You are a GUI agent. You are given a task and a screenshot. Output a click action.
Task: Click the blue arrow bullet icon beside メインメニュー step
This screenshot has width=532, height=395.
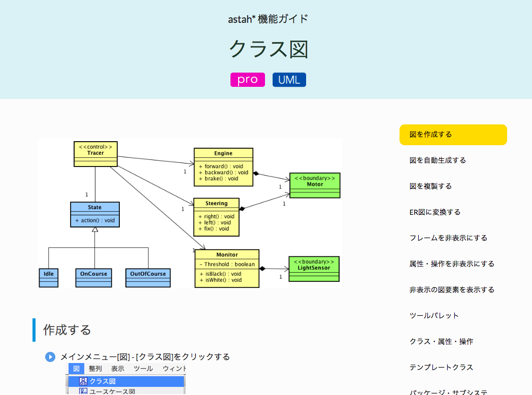tap(50, 357)
